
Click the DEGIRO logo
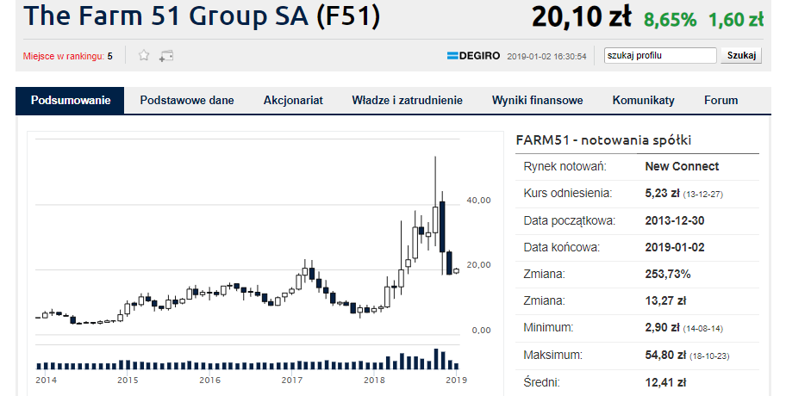pyautogui.click(x=473, y=56)
